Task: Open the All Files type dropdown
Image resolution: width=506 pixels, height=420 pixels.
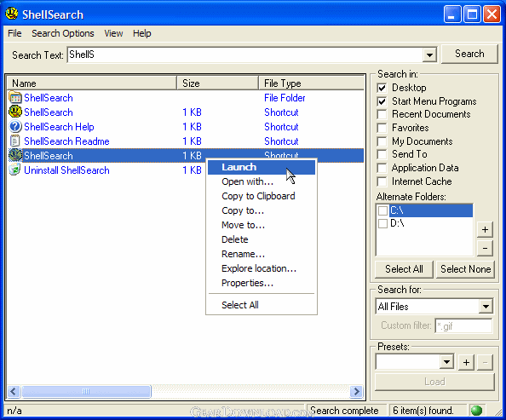Action: tap(486, 307)
